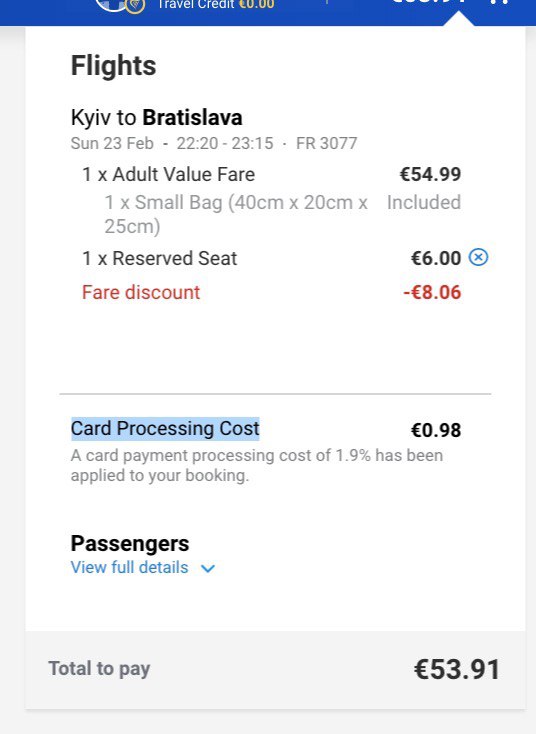Click the gold loyalty badge beside the avatar
Screen dimensions: 536x734
(x=135, y=6)
